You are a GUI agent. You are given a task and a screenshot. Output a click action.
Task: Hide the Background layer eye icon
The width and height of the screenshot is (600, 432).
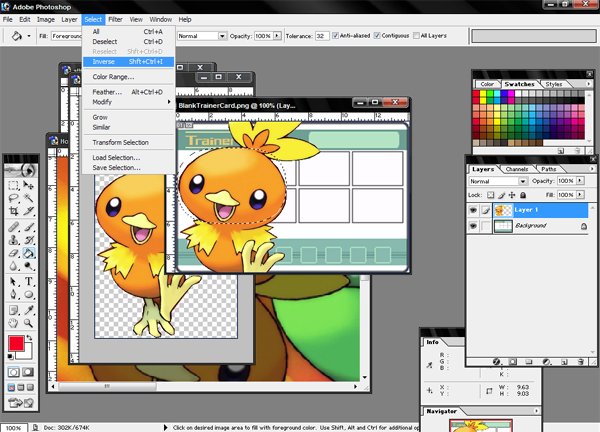point(473,226)
